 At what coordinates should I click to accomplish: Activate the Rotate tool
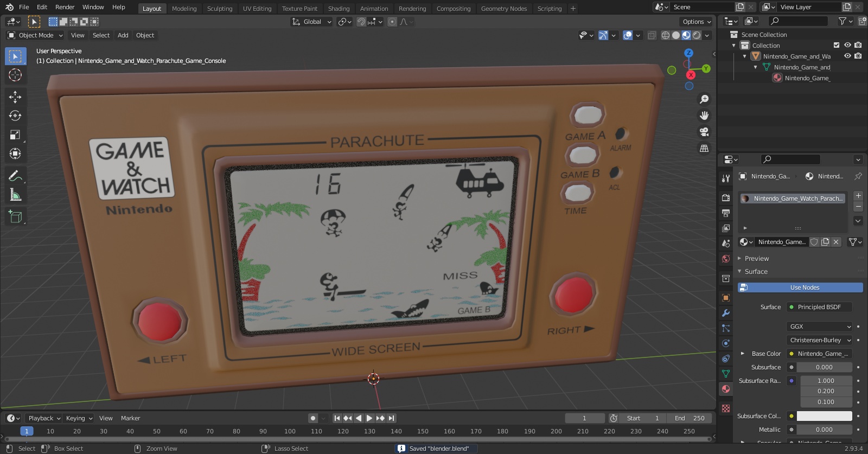[15, 116]
